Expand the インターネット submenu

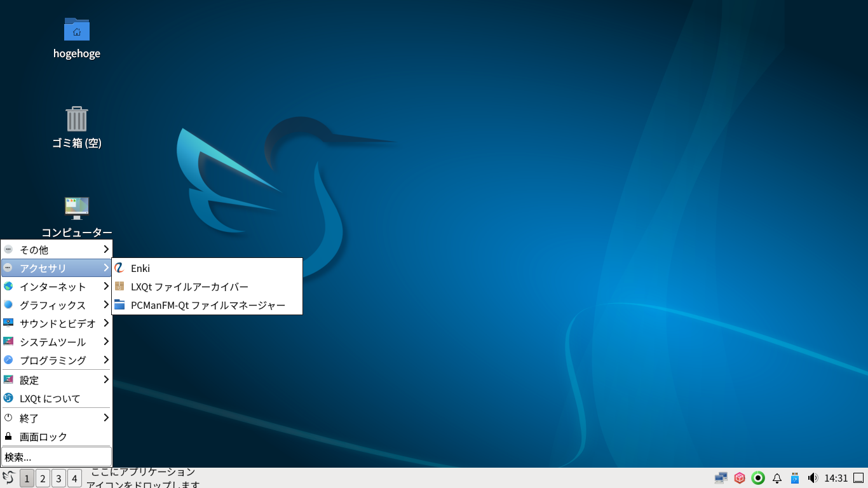pos(57,287)
